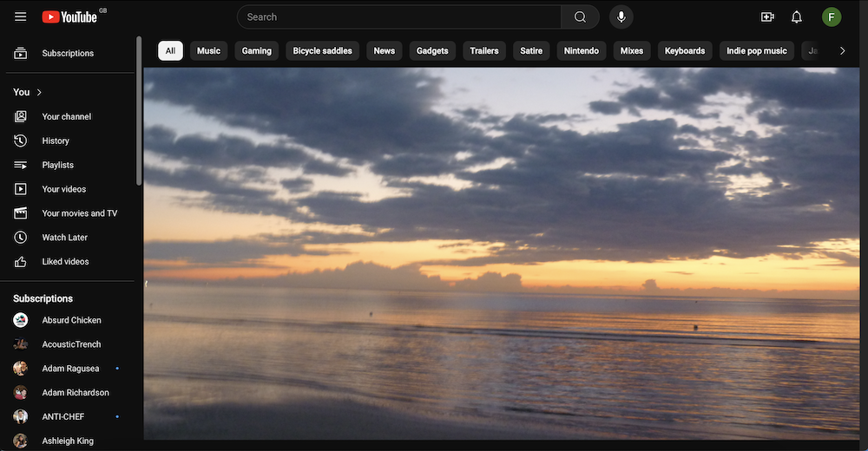The image size is (868, 451).
Task: Select the Music filter chip
Action: pos(208,51)
